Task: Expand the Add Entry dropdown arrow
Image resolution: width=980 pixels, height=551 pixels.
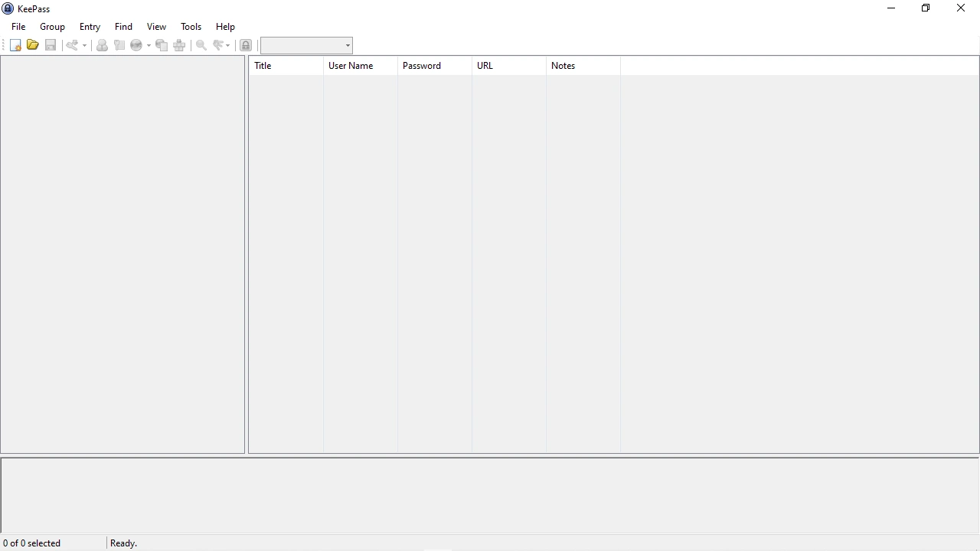Action: 84,45
